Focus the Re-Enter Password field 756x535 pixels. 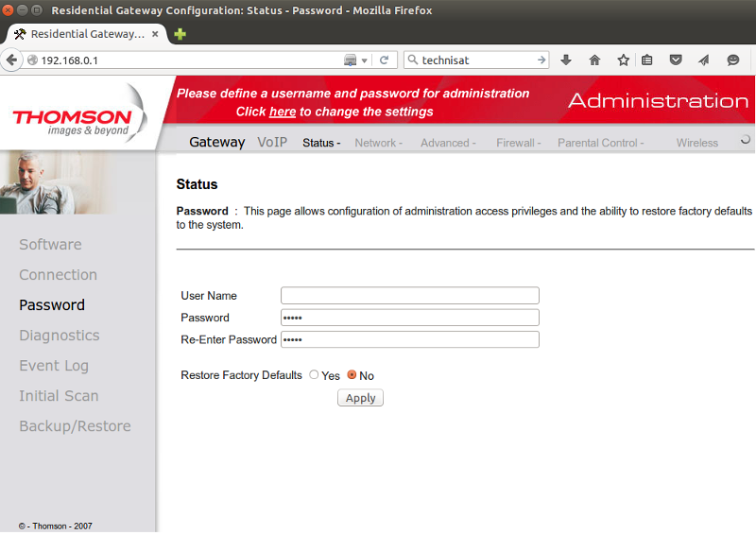pos(409,339)
